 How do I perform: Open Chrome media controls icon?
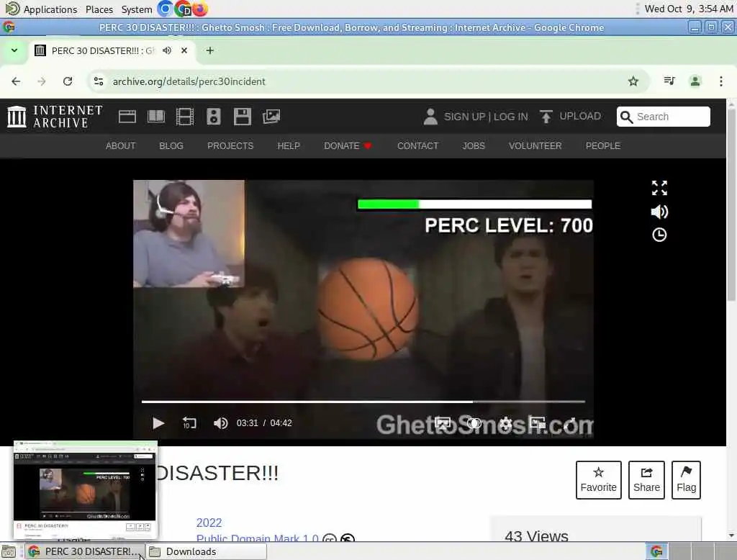(x=669, y=81)
